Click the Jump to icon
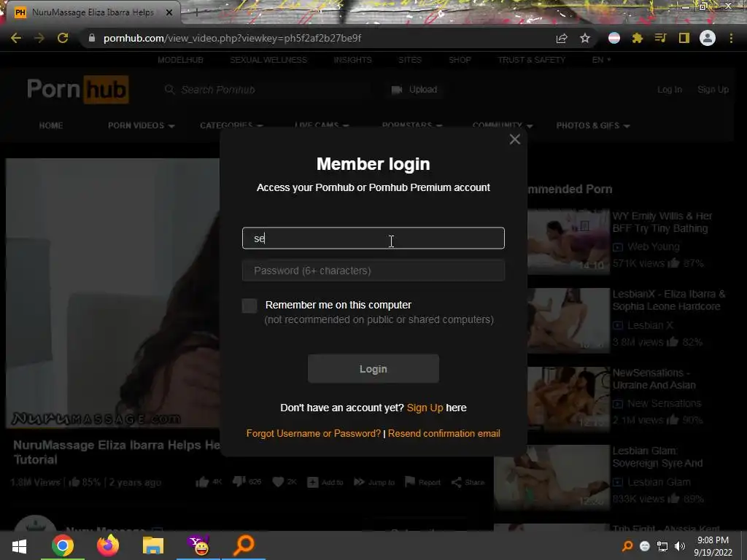Screen dimensions: 747x560 (359, 482)
